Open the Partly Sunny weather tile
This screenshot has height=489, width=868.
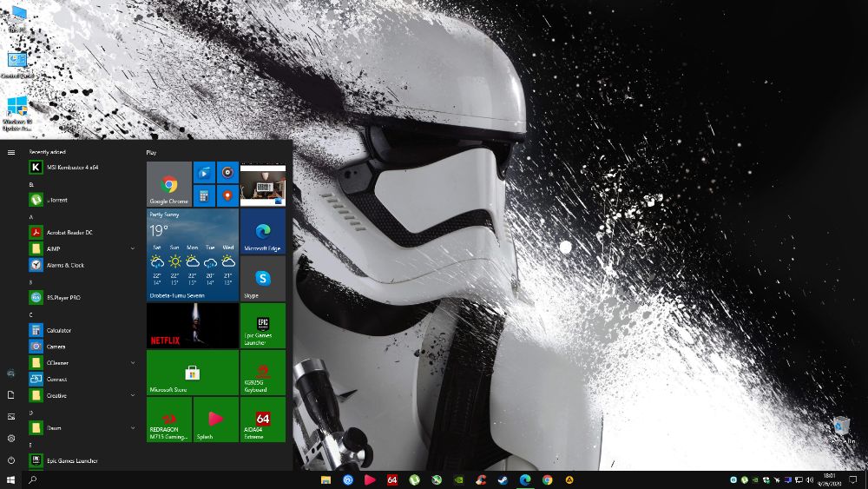point(192,254)
